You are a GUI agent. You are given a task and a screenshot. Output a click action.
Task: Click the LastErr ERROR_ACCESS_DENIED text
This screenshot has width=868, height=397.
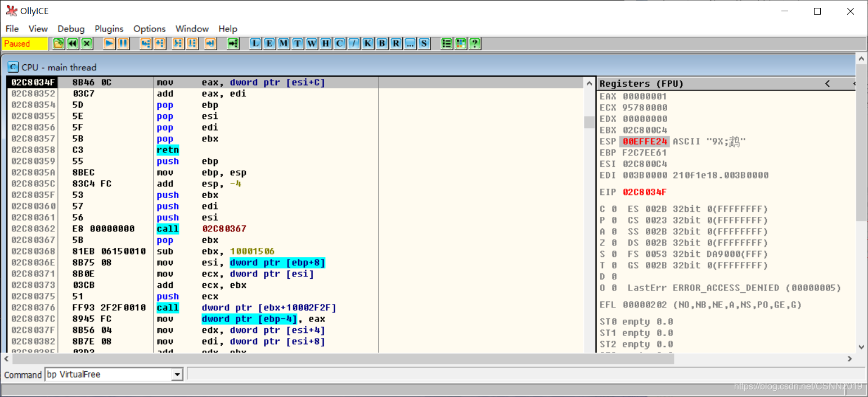pos(734,288)
